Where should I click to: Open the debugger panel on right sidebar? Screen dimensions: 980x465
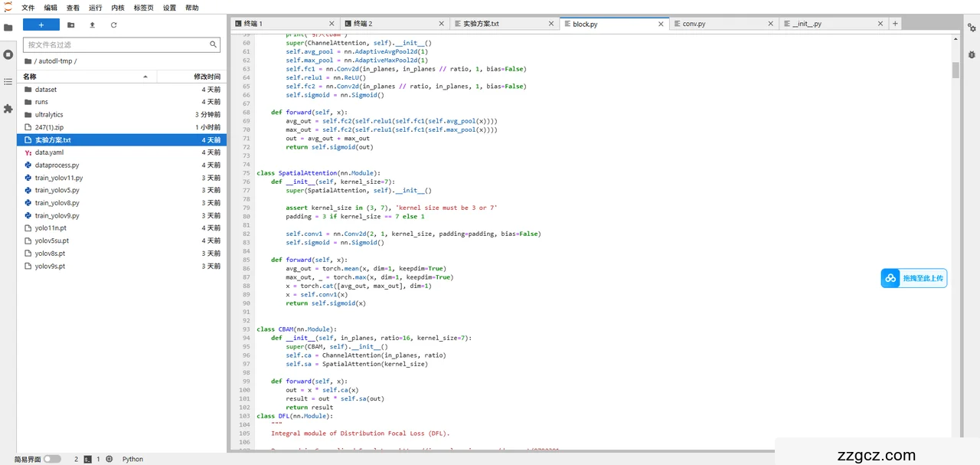pos(972,54)
